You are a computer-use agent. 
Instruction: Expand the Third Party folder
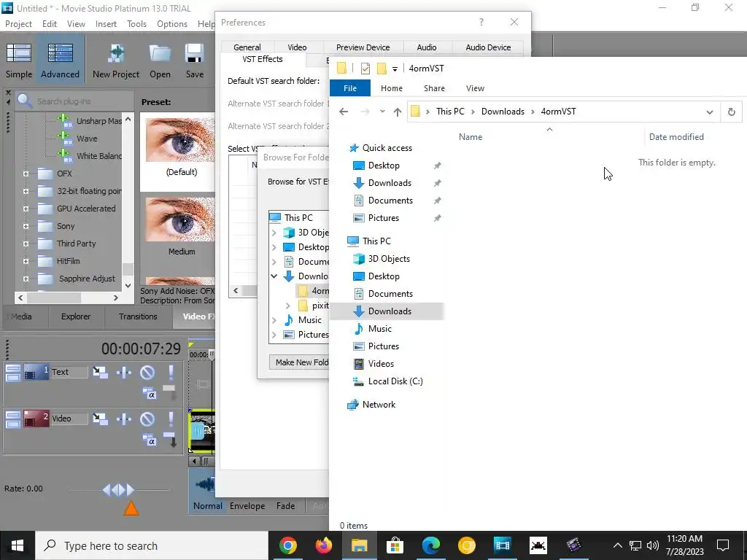click(x=26, y=244)
